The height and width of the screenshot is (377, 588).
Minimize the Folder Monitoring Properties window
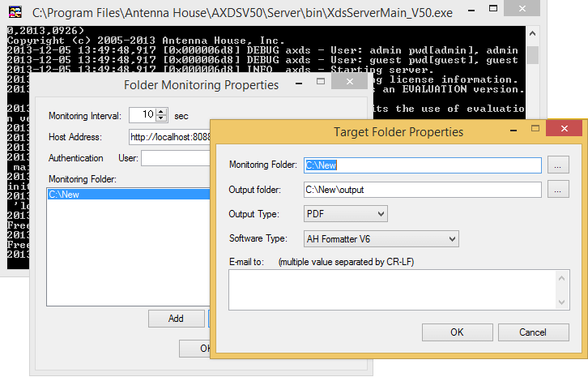(299, 83)
